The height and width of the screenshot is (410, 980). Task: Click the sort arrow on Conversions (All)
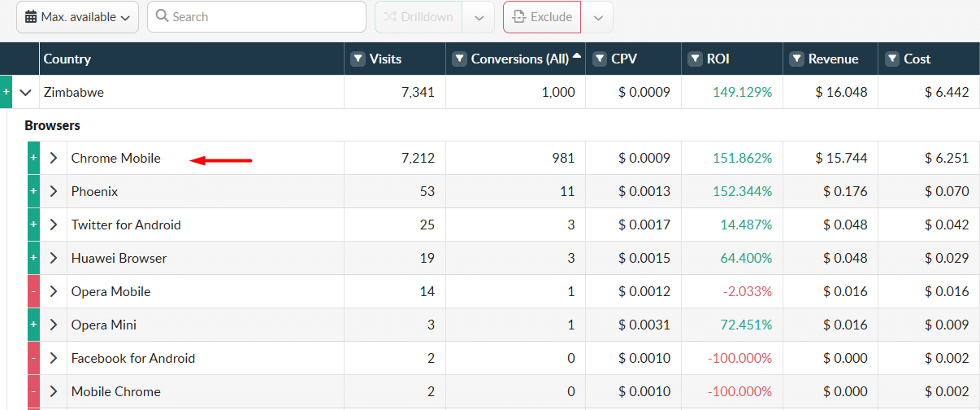[577, 56]
